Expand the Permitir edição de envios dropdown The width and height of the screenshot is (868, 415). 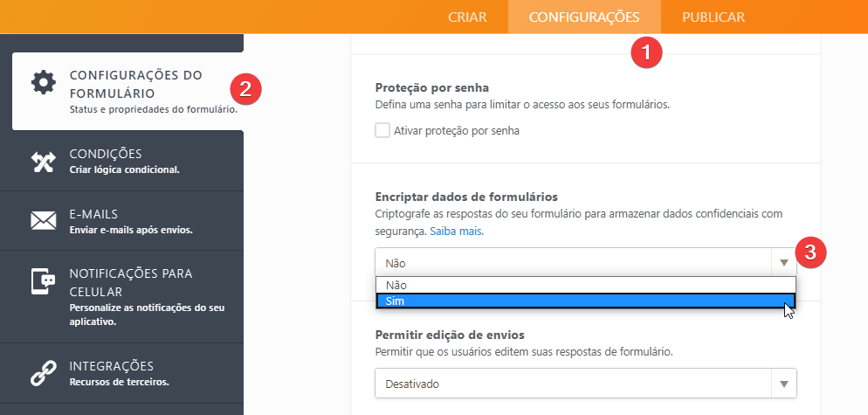784,384
